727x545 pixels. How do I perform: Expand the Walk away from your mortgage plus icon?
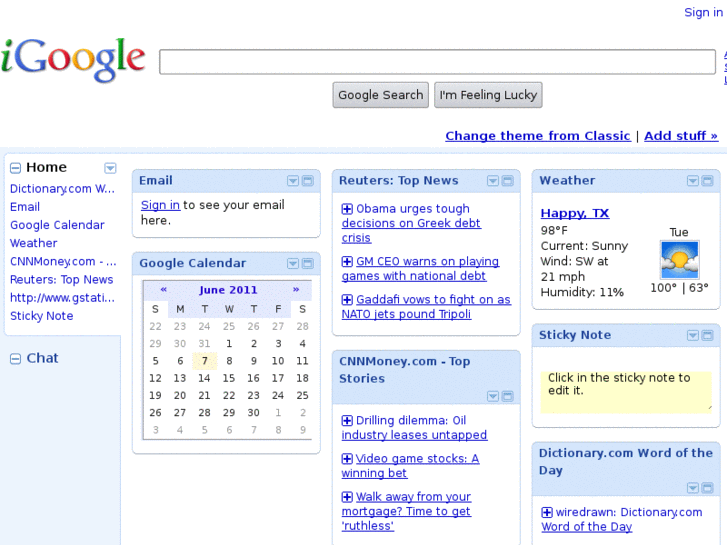tap(347, 497)
